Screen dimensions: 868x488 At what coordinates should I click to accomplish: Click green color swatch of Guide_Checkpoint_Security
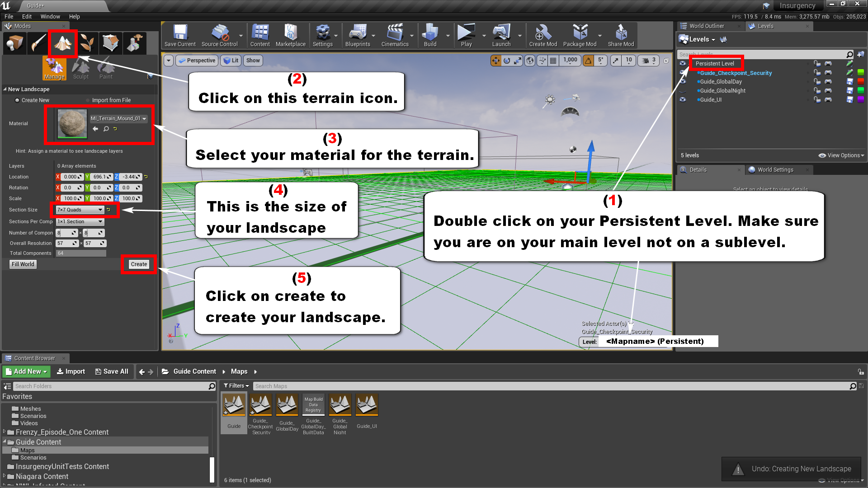pos(860,73)
